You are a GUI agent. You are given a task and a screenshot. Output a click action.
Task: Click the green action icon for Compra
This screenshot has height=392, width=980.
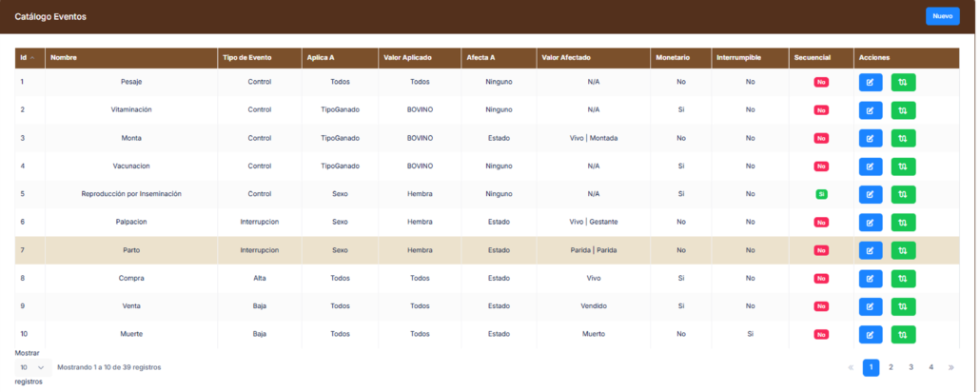tap(903, 279)
